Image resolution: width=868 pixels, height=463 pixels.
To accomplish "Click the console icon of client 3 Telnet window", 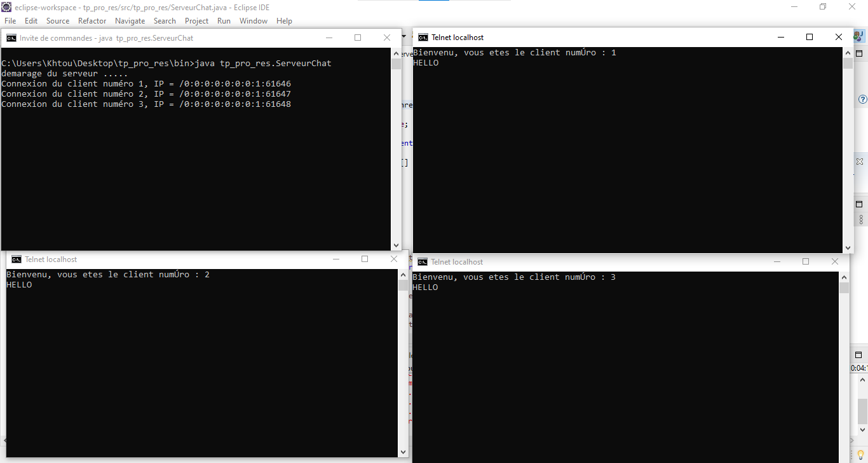I will pos(423,262).
